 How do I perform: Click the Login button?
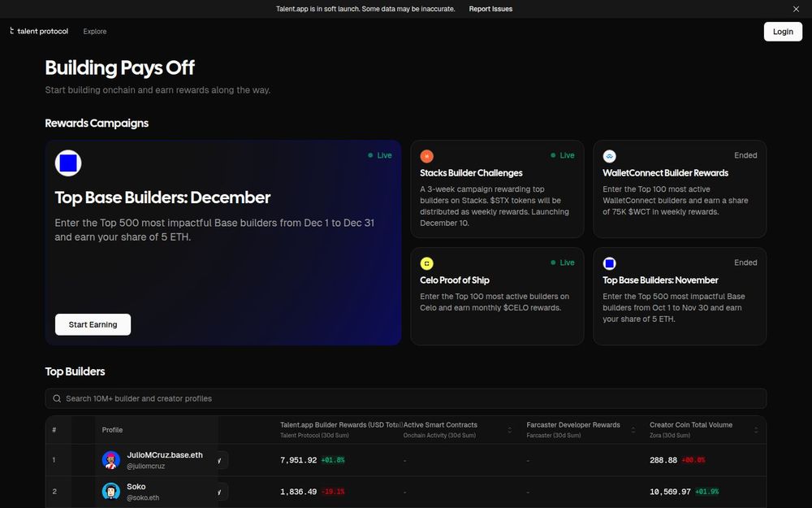(783, 32)
